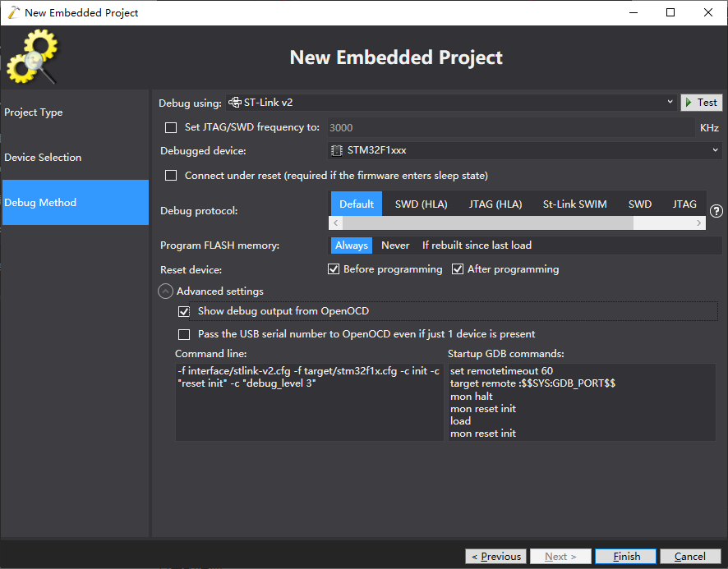Open the Debug Method wizard page
Viewport: 728px width, 569px height.
pos(76,202)
